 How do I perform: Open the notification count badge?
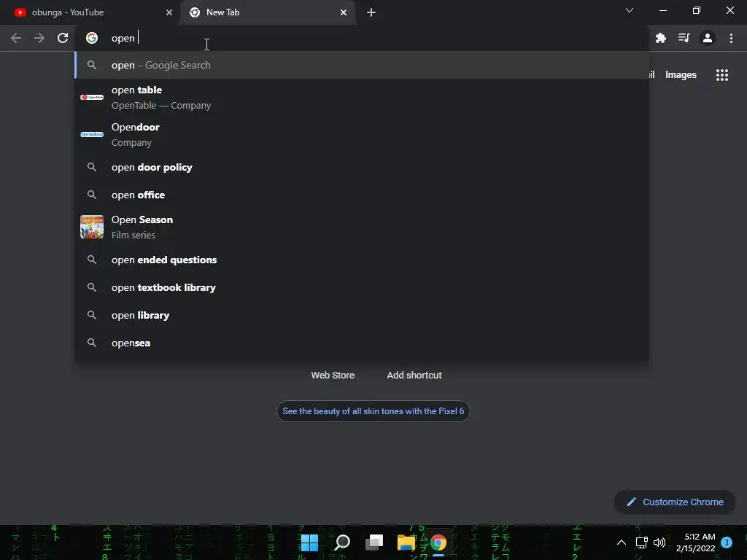727,542
